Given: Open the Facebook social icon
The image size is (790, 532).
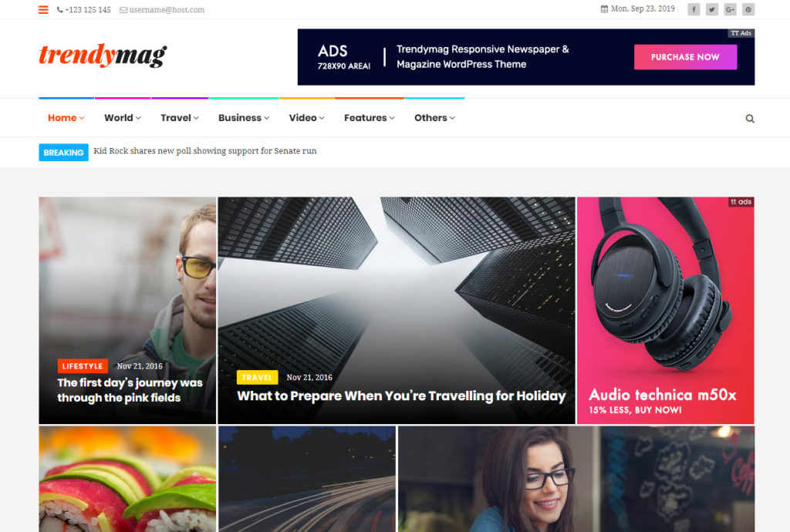Looking at the screenshot, I should click(x=694, y=9).
